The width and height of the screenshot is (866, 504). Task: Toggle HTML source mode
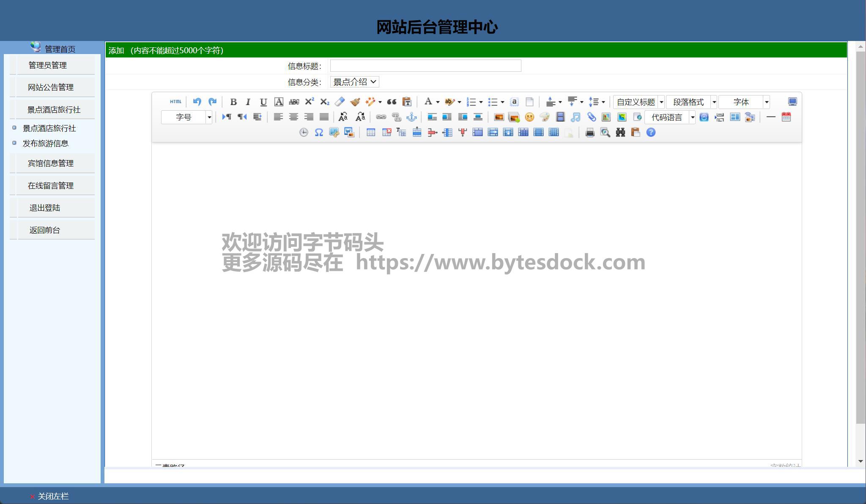click(175, 102)
